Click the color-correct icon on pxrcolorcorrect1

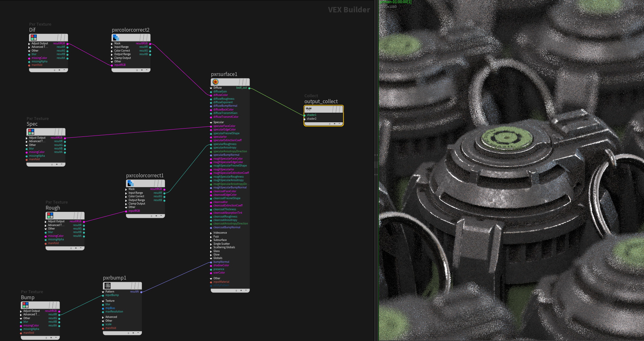point(131,183)
